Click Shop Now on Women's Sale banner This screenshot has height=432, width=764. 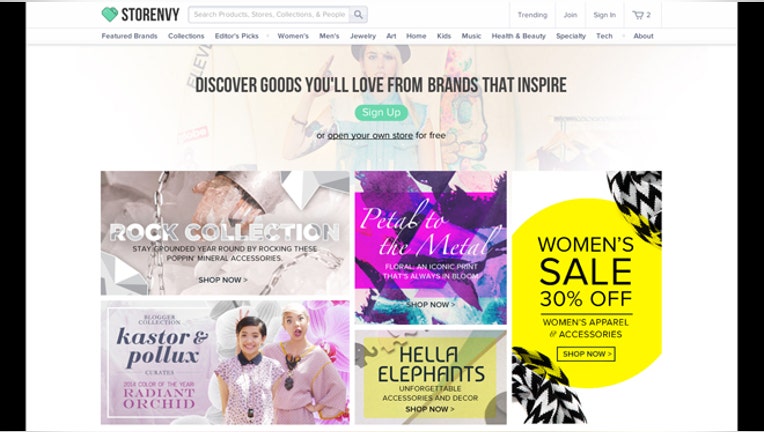point(586,354)
